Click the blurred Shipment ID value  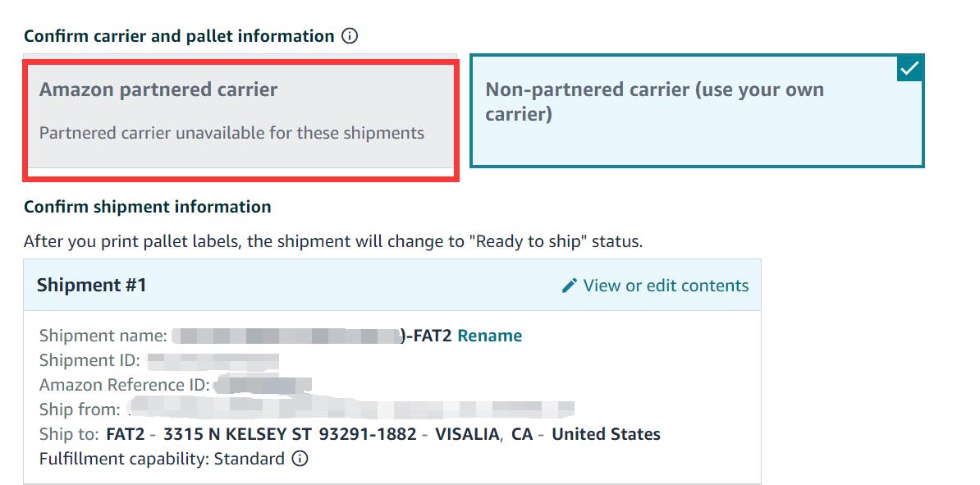tap(213, 360)
